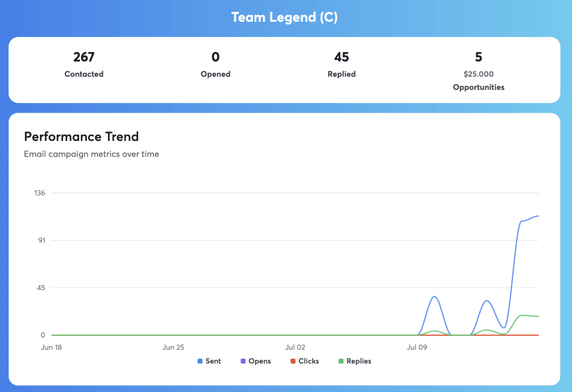572x392 pixels.
Task: Click the 5 opportunities count
Action: tap(479, 57)
